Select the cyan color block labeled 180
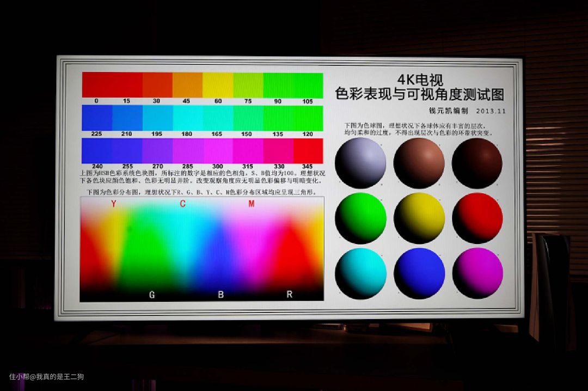 click(x=187, y=118)
